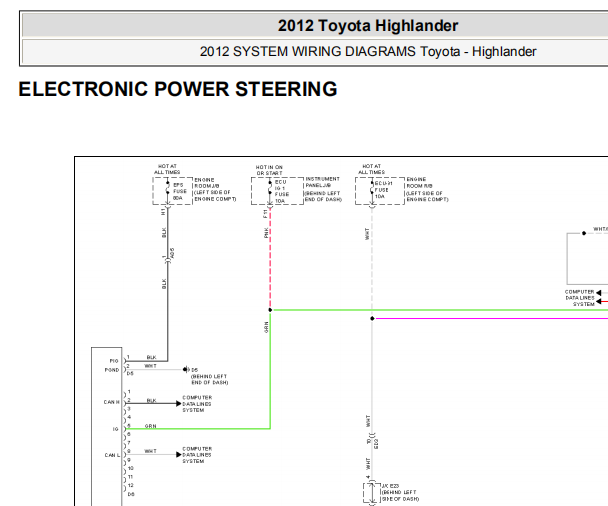Click the ECU IG 1 FUSE 10A label

click(x=282, y=191)
